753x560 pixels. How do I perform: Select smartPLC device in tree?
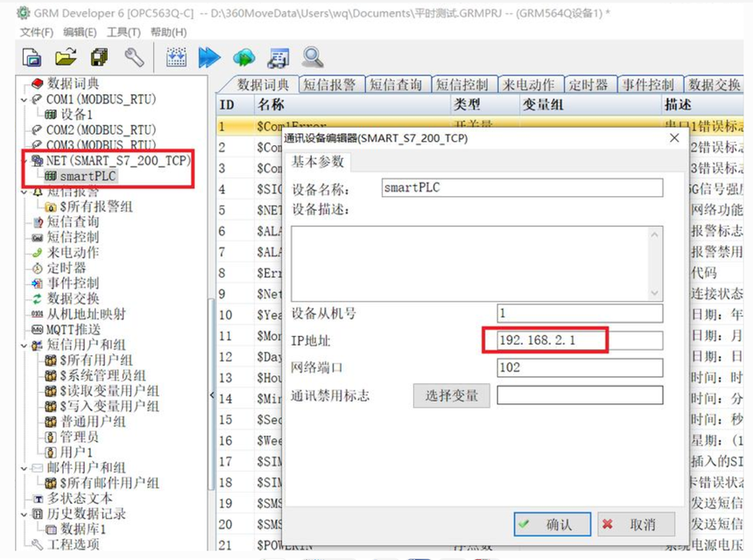[88, 176]
